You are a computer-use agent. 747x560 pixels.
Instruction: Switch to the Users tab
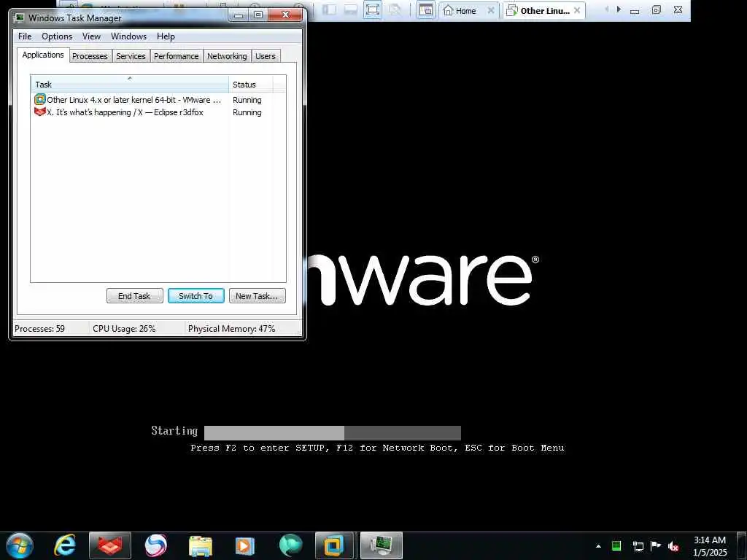(266, 56)
